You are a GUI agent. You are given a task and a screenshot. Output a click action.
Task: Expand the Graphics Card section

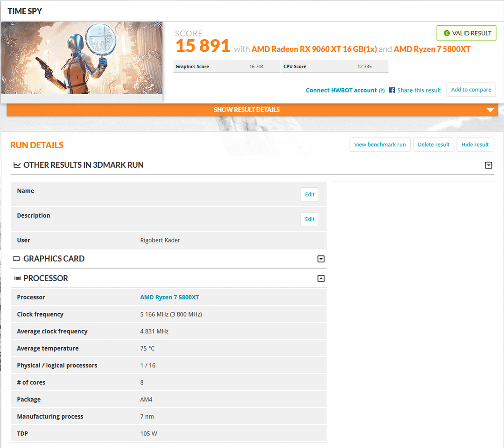click(321, 259)
